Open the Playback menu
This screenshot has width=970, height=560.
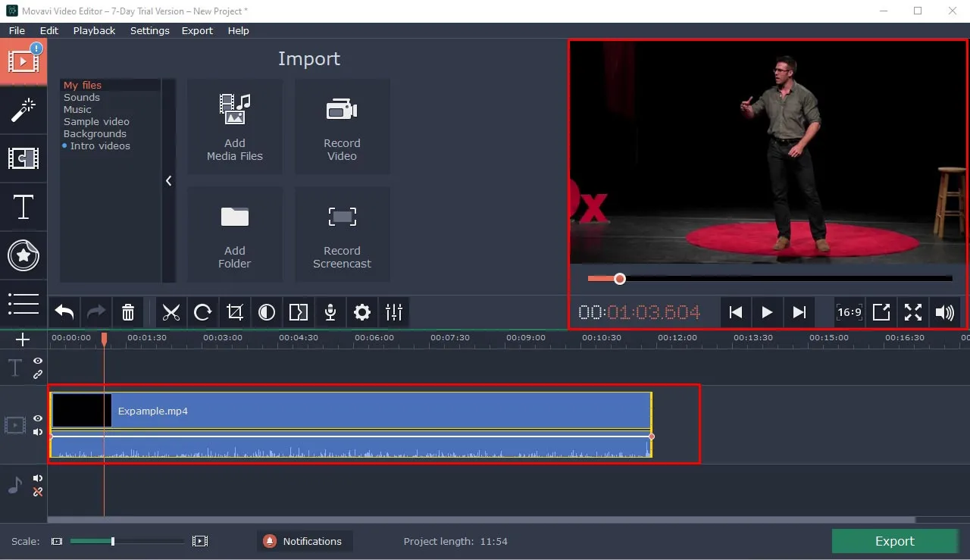(x=94, y=30)
